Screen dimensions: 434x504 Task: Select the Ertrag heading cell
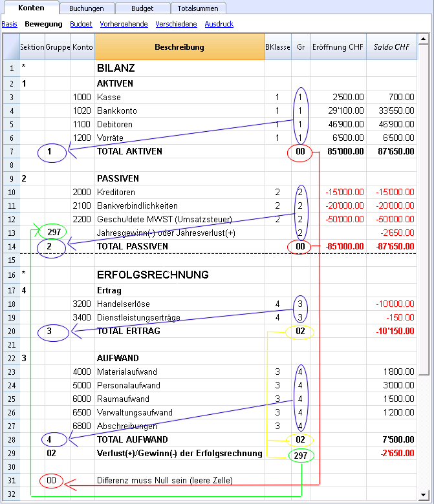[x=180, y=290]
